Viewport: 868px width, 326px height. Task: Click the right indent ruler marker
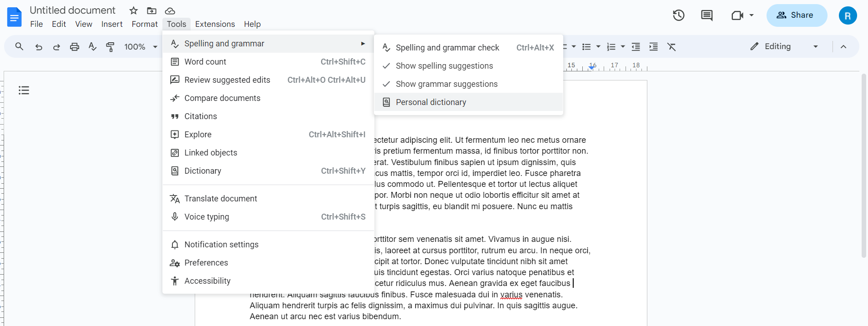point(592,67)
